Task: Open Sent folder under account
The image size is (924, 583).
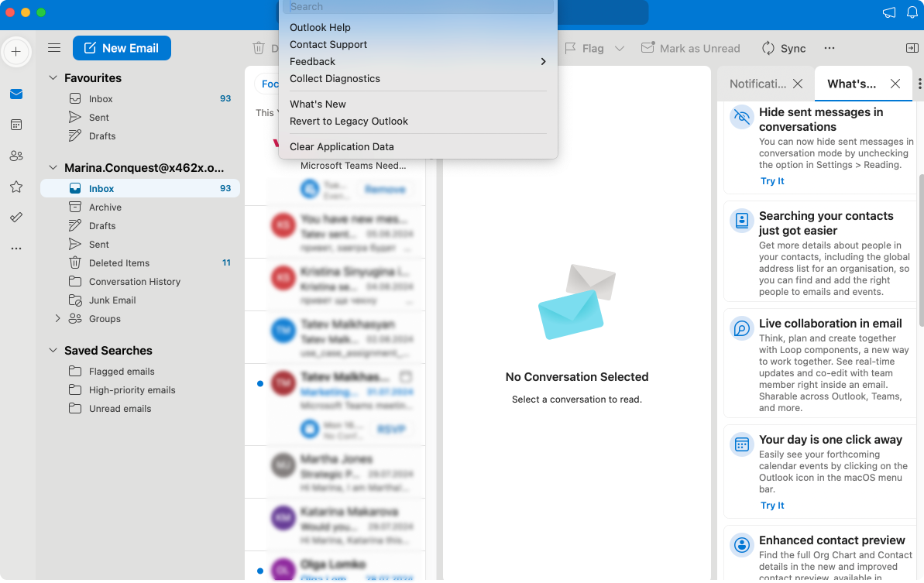Action: pos(140,245)
